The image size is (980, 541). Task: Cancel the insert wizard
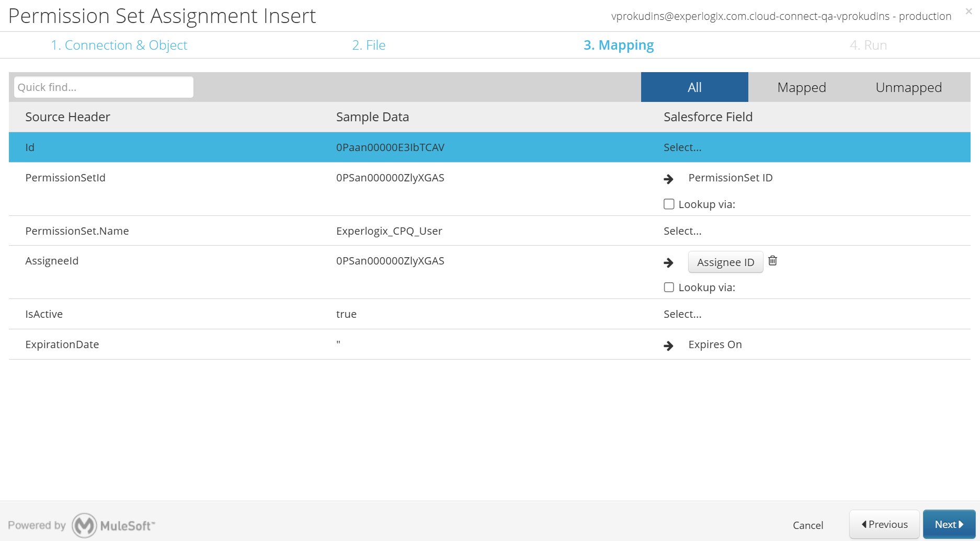click(808, 525)
